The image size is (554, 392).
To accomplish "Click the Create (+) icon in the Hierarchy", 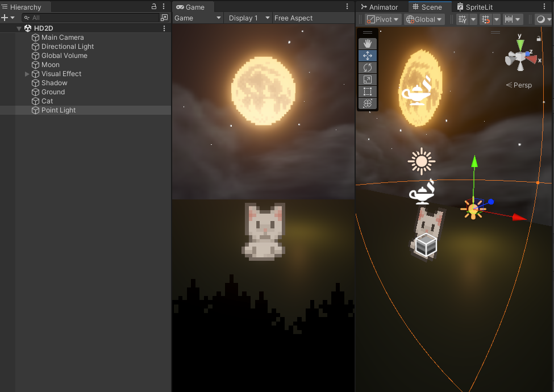I will pyautogui.click(x=5, y=17).
